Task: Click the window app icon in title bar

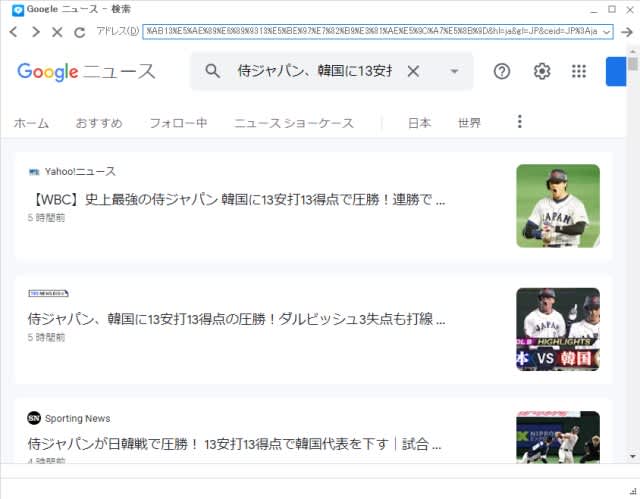Action: pyautogui.click(x=18, y=10)
